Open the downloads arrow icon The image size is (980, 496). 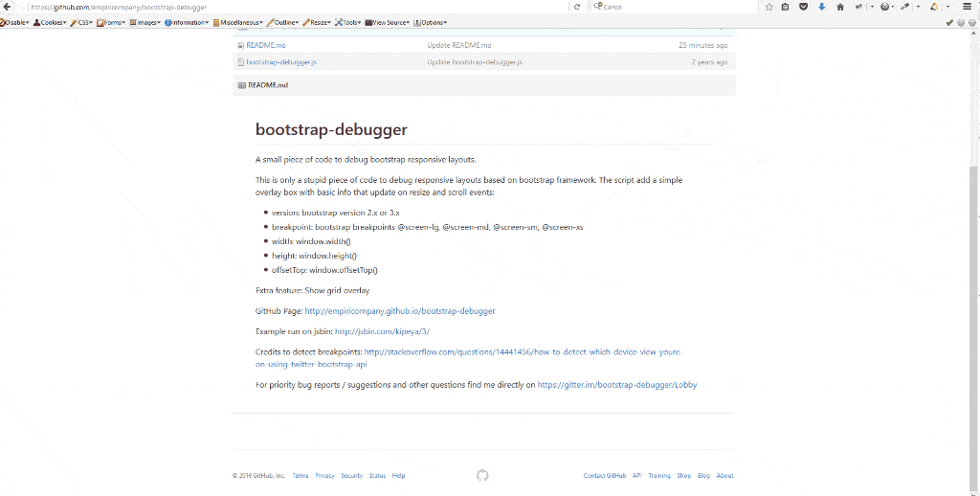822,7
